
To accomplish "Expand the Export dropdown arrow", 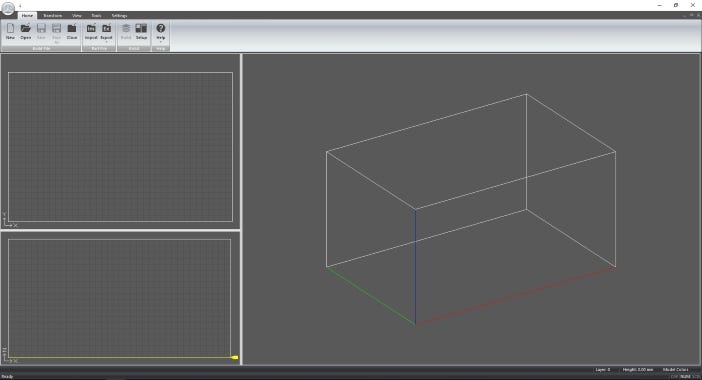I will tap(106, 42).
